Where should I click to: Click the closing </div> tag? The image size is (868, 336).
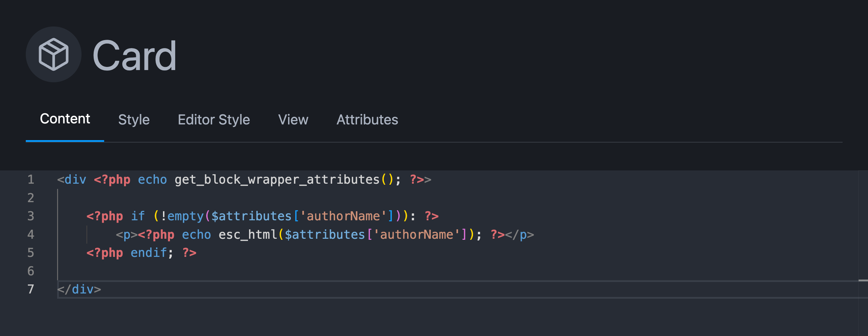click(x=79, y=290)
